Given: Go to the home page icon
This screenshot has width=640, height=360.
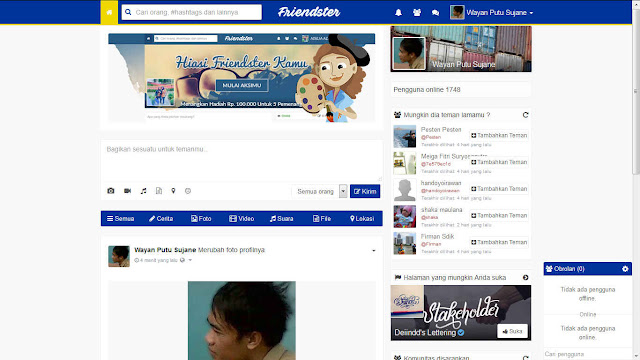Looking at the screenshot, I should pos(109,12).
